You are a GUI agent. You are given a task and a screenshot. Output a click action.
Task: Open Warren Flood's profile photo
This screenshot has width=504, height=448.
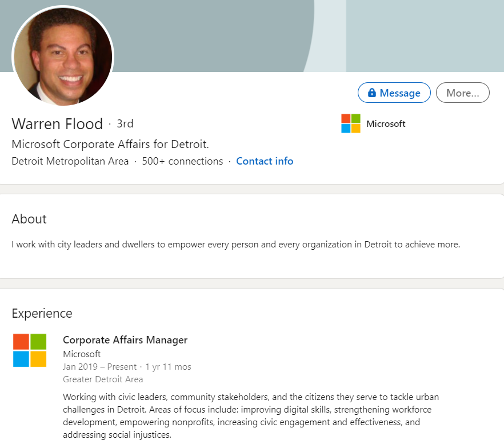[63, 56]
